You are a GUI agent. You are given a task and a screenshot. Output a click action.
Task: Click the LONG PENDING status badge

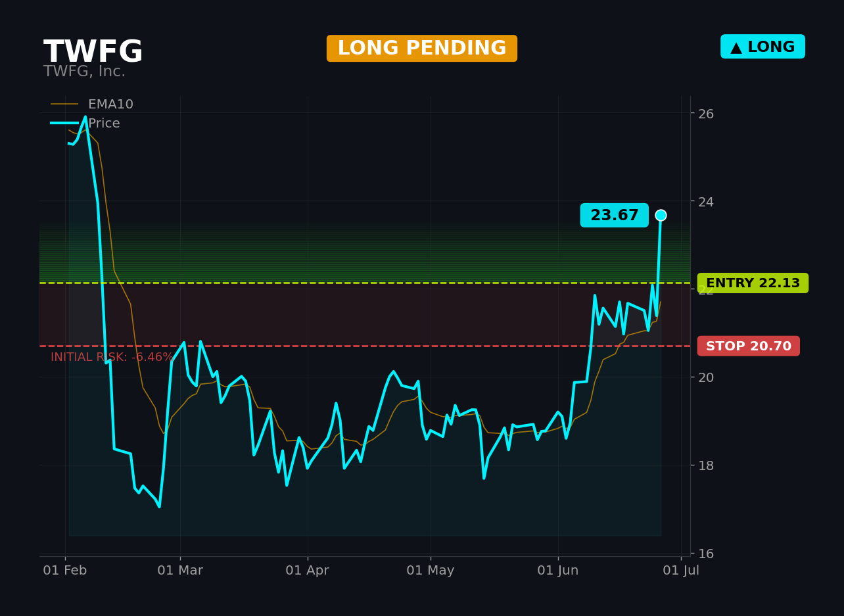422,49
